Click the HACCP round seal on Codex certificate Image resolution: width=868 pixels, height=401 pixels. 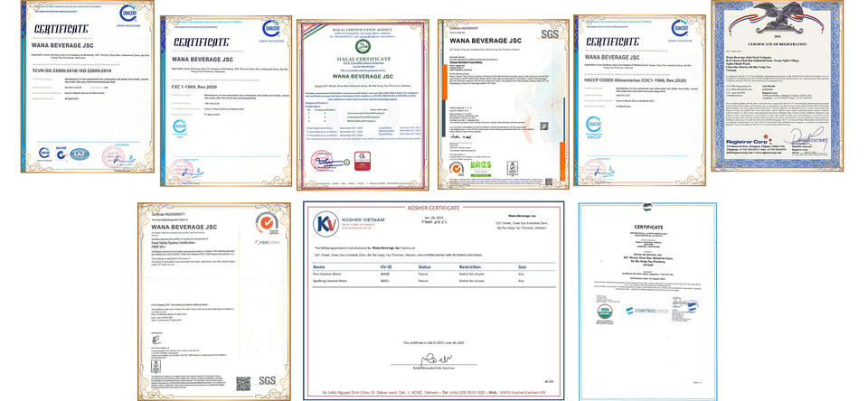point(593,126)
